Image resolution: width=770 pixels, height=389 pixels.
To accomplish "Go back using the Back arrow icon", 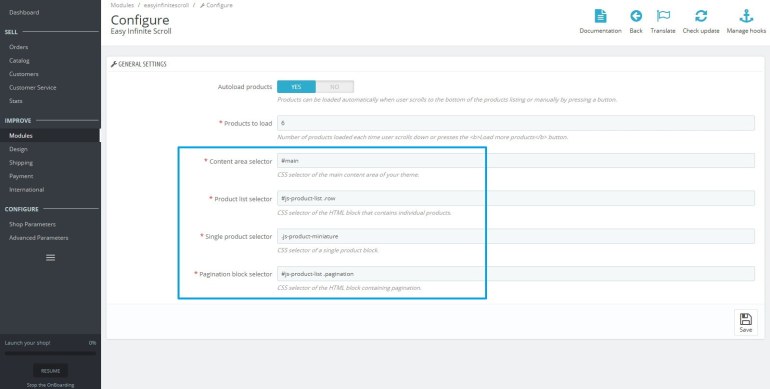I will (x=636, y=16).
